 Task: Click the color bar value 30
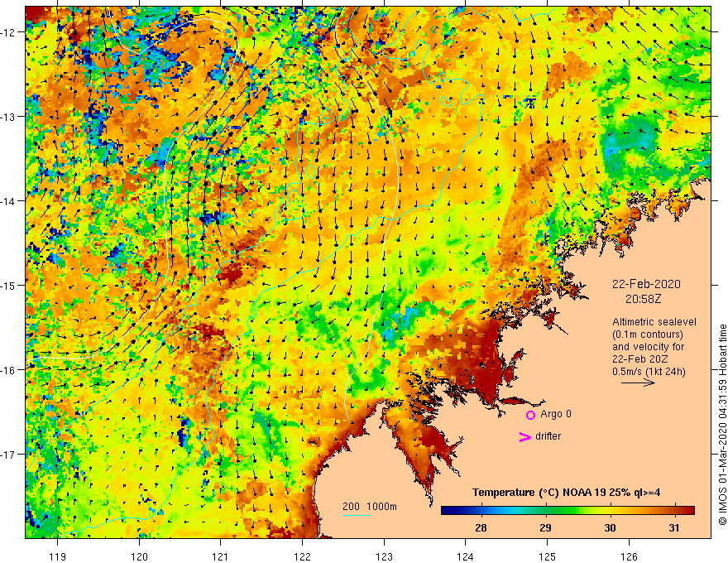tap(610, 527)
